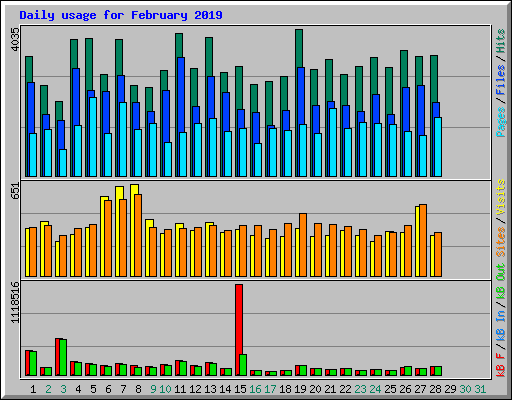This screenshot has height=400, width=512.
Task: Click day 31 on the x-axis
Action: [480, 389]
